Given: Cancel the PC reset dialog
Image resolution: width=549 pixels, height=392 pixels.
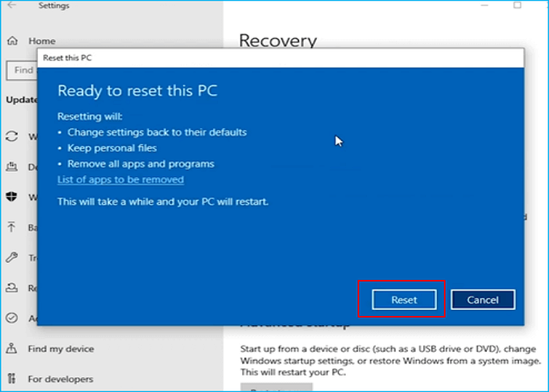Looking at the screenshot, I should pyautogui.click(x=482, y=299).
